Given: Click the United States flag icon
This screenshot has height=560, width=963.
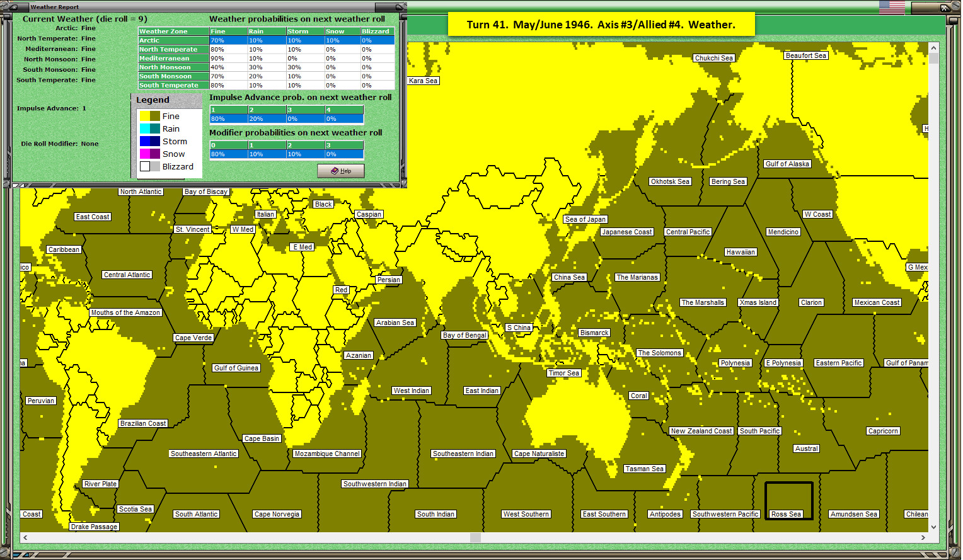Looking at the screenshot, I should pyautogui.click(x=892, y=8).
